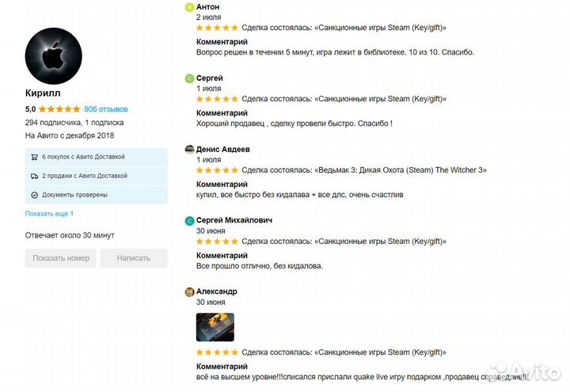This screenshot has height=392, width=570.
Task: Click Александр's reviewer avatar
Action: [x=189, y=292]
